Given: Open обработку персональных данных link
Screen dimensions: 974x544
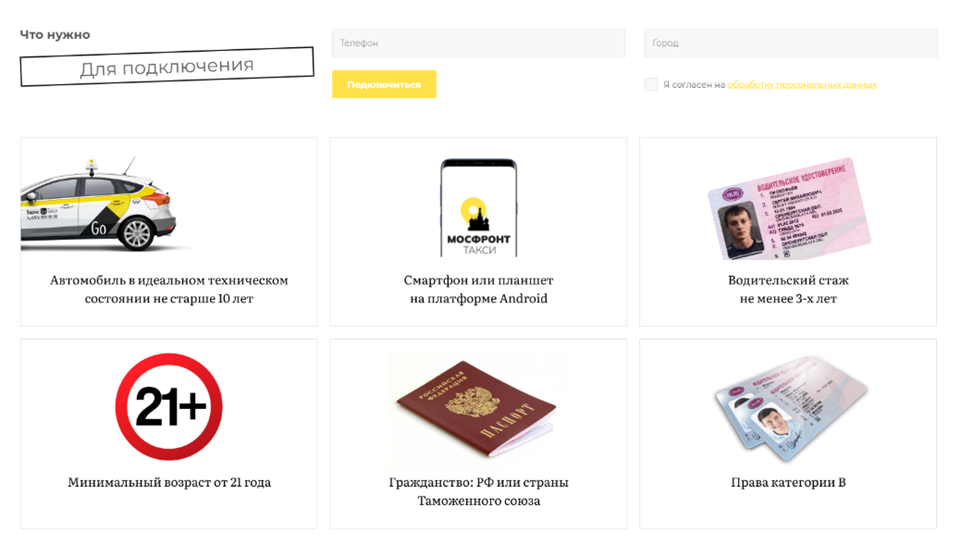Looking at the screenshot, I should coord(802,84).
